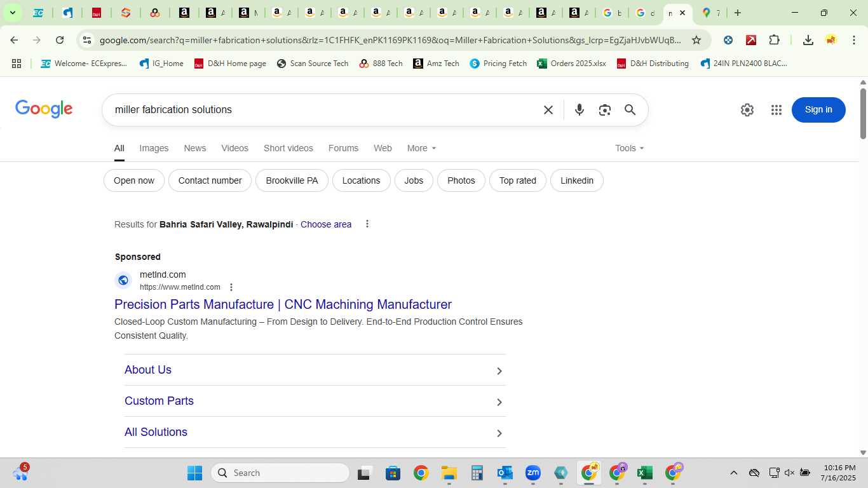Apply the Contact number filter chip
This screenshot has height=488, width=868.
(210, 180)
